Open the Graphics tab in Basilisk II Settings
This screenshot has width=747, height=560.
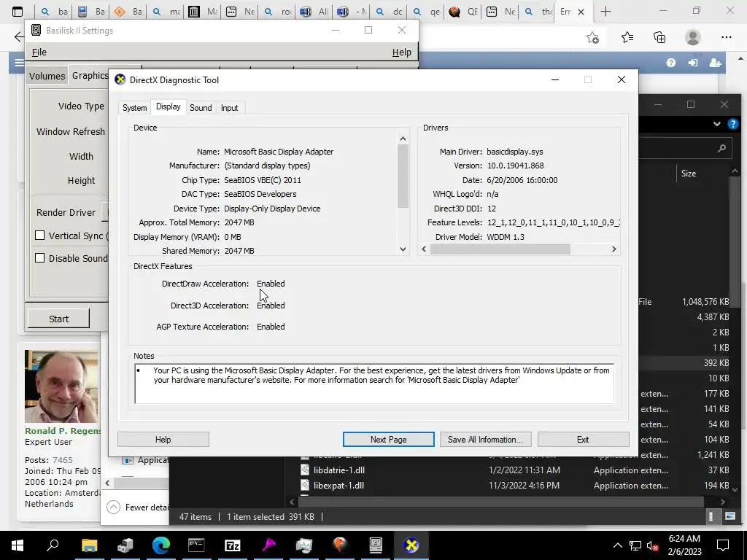[90, 75]
